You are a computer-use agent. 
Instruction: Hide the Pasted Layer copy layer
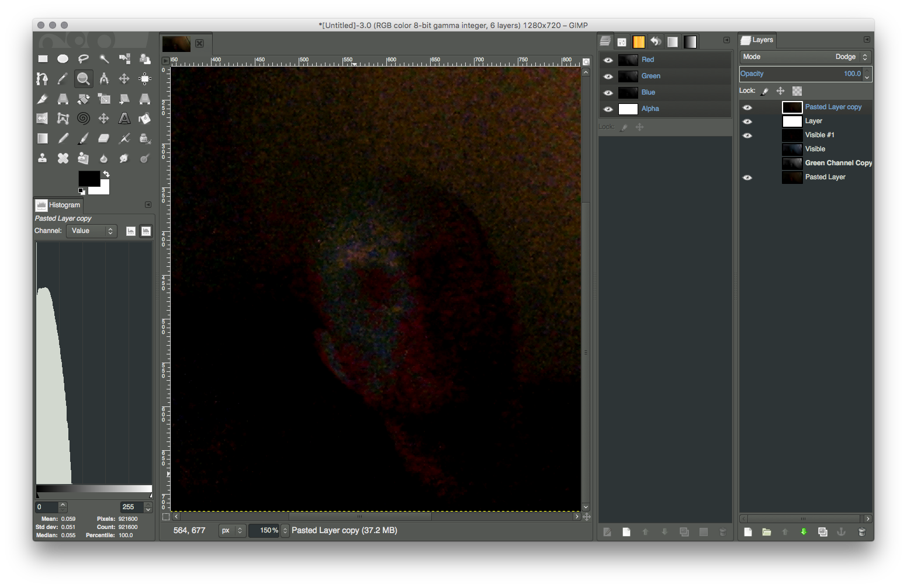(x=747, y=107)
